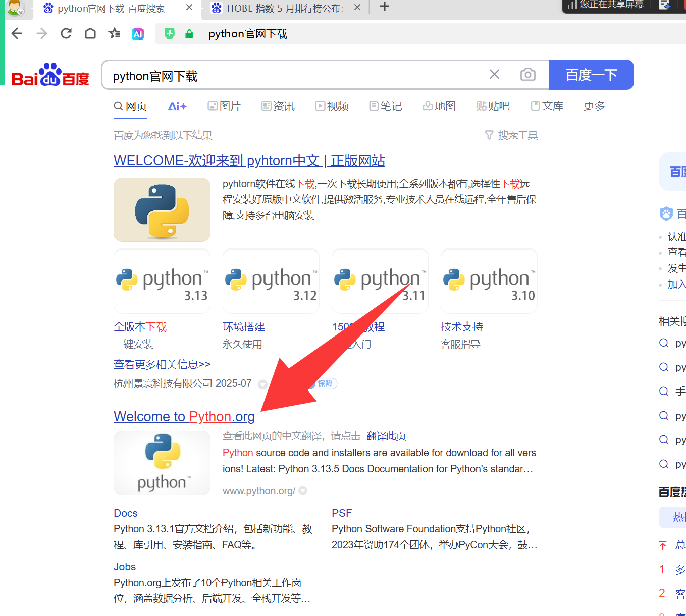
Task: Open the 技术支持 link
Action: tap(462, 327)
